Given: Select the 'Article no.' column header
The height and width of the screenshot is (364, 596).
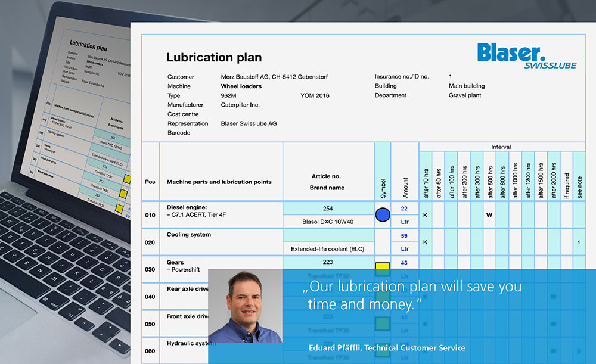Looking at the screenshot, I should coord(326,176).
